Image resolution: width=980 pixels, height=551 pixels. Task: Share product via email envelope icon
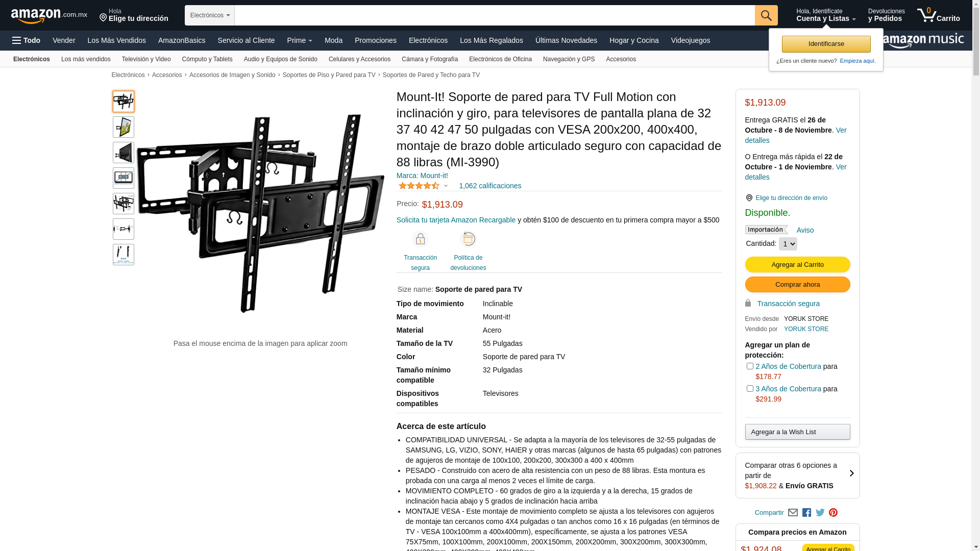pos(793,513)
